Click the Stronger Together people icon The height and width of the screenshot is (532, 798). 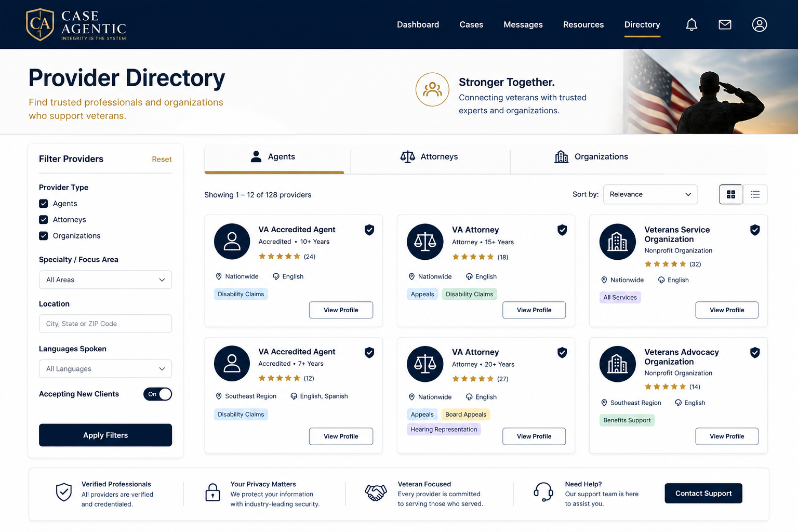pyautogui.click(x=432, y=89)
